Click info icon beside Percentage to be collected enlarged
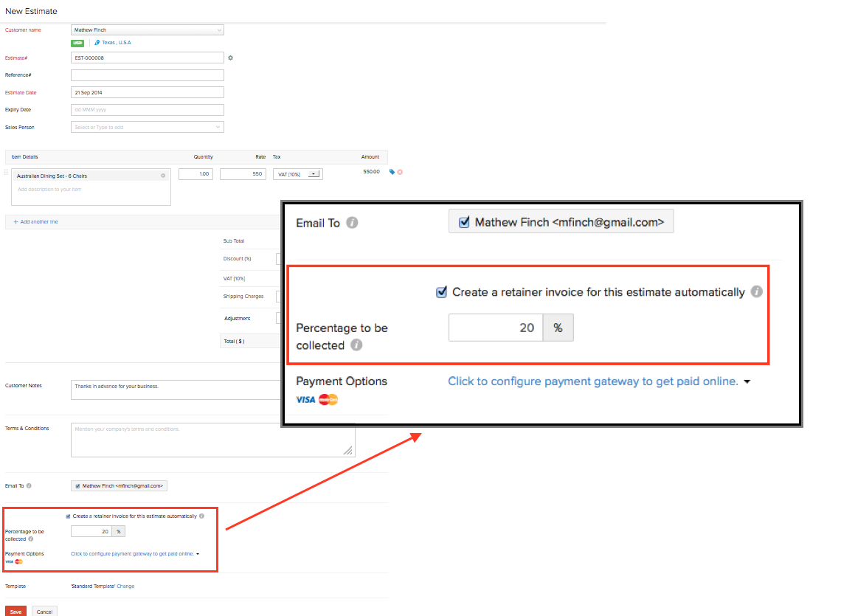Screen dimensions: 841x616 tap(356, 345)
